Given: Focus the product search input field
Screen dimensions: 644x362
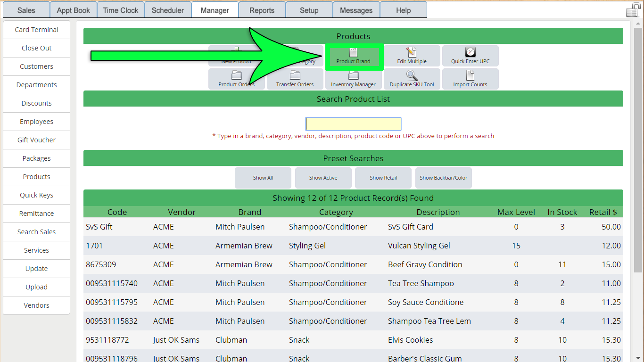Looking at the screenshot, I should click(353, 124).
